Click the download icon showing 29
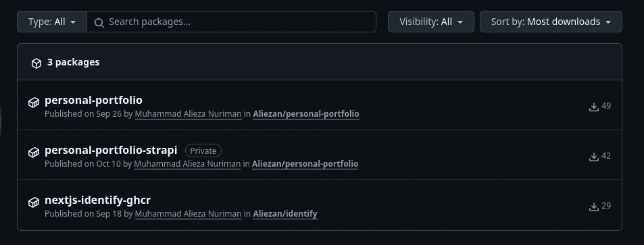This screenshot has width=644, height=245. click(593, 207)
